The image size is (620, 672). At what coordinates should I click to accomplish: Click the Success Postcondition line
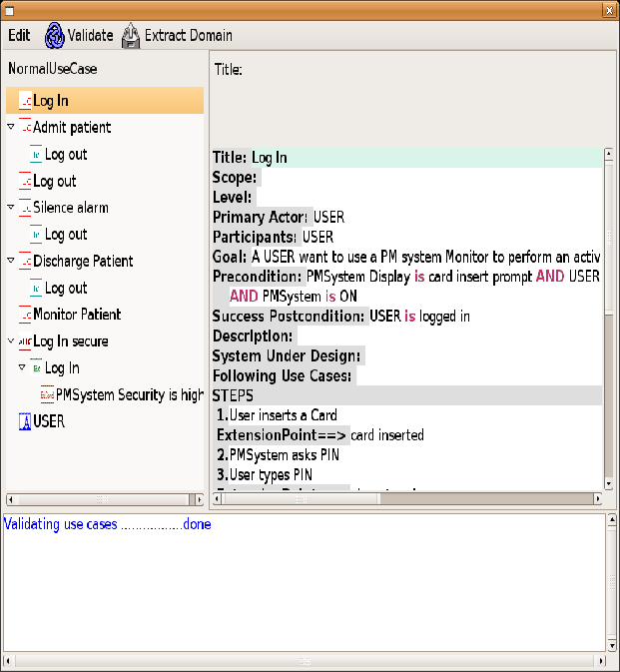[341, 317]
